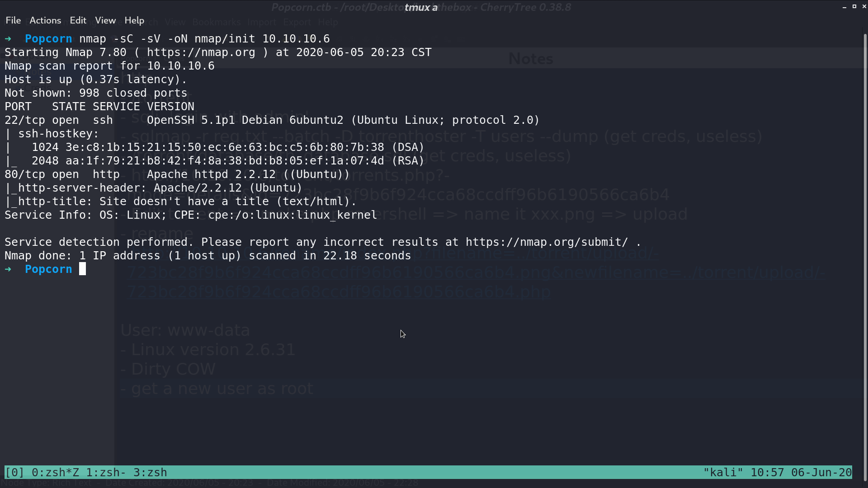Switch to tmux window 3:zsh
This screenshot has height=488, width=868.
pos(150,473)
